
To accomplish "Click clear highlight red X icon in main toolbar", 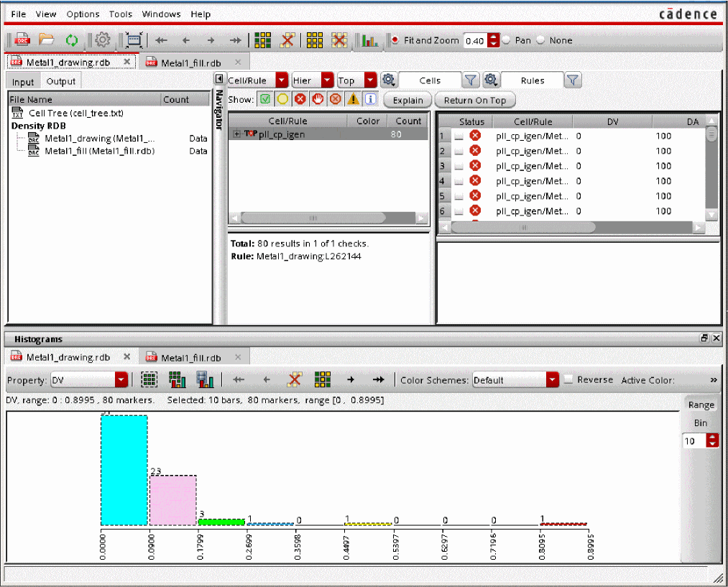I will [288, 40].
